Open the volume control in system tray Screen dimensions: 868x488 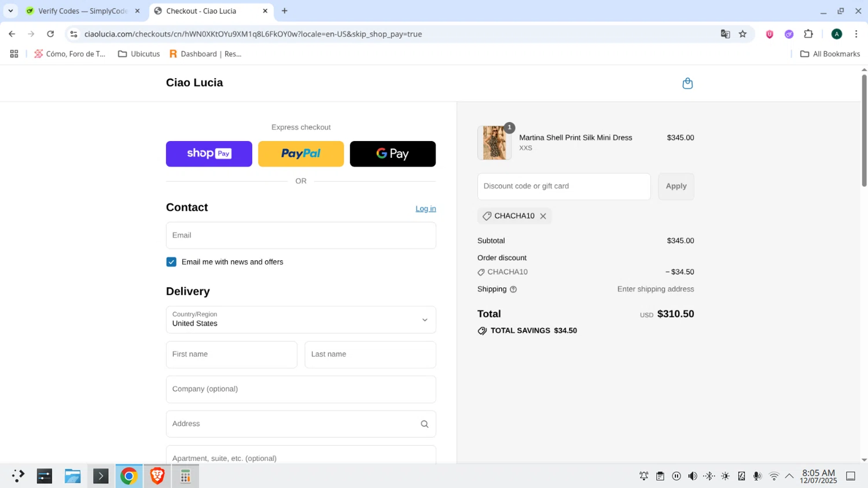tap(693, 476)
